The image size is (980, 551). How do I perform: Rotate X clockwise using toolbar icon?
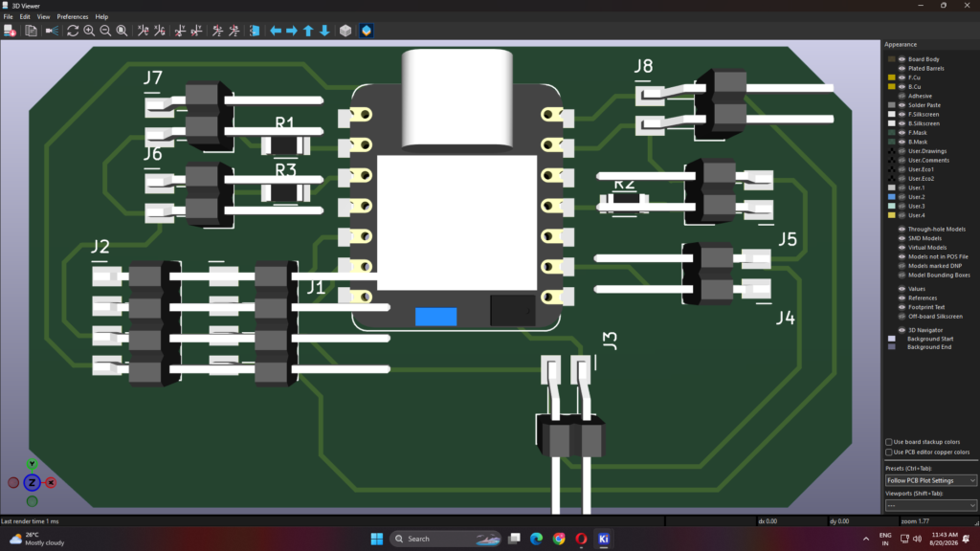coord(144,31)
